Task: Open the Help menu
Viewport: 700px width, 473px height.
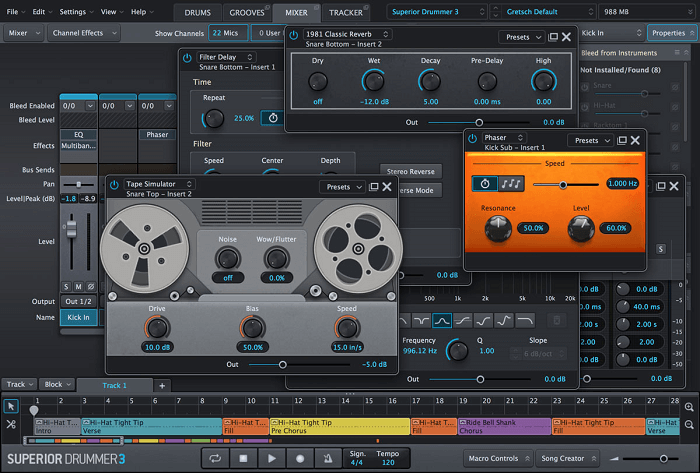Action: click(142, 12)
